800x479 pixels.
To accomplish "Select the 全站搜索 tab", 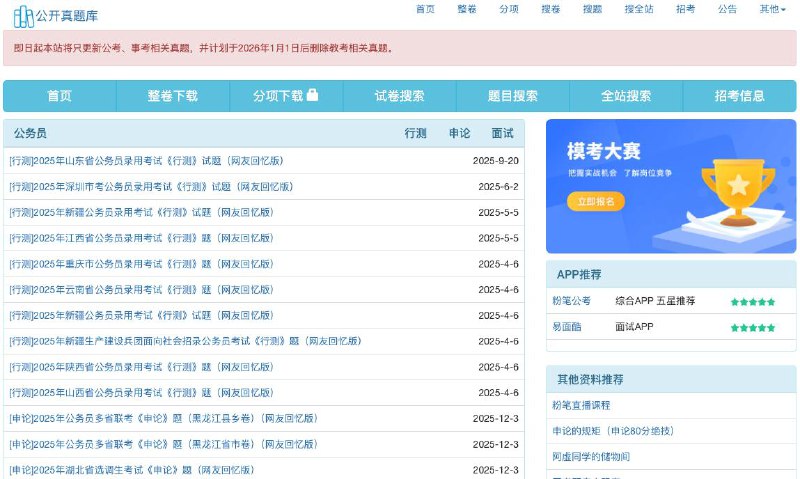I will (626, 96).
